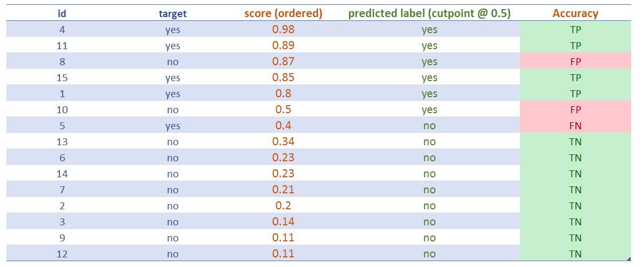
Task: Select the score cell showing 0.98
Action: click(283, 29)
